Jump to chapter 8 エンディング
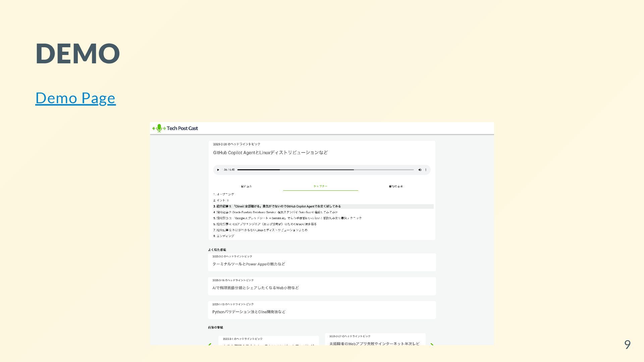 point(224,236)
